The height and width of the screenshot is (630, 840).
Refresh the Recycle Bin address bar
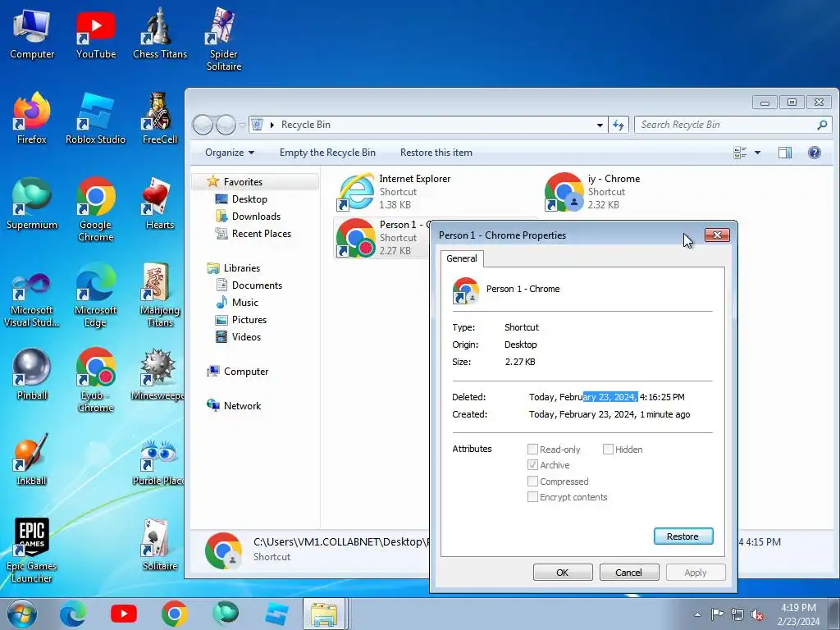(x=619, y=125)
